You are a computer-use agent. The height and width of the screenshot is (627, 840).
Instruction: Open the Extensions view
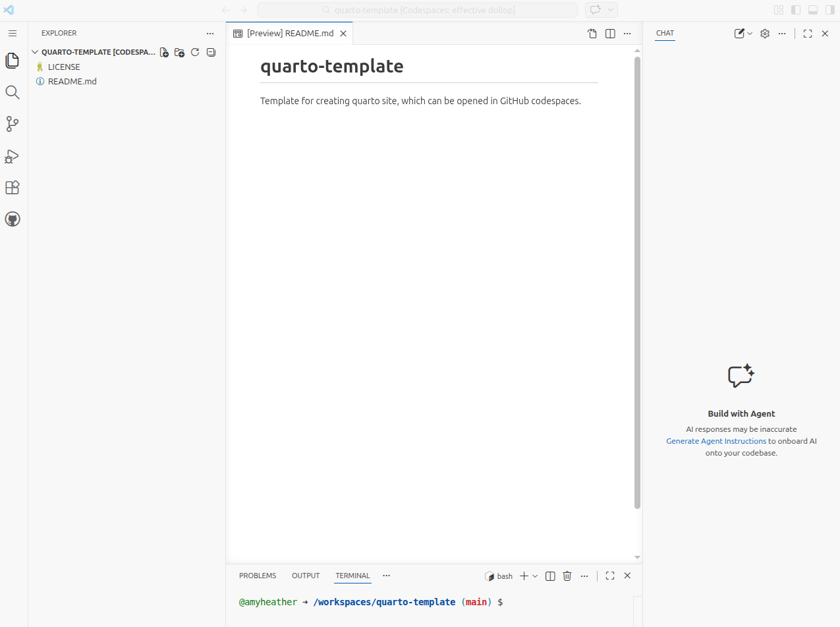12,187
